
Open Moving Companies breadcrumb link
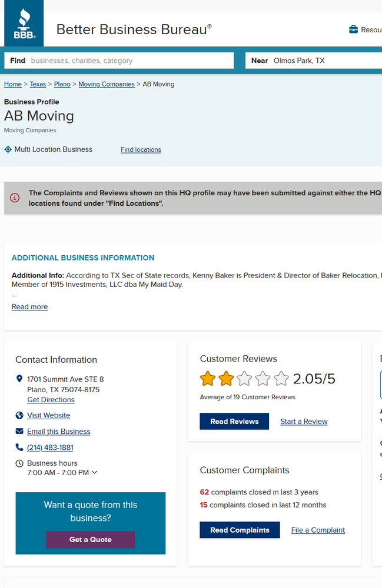pos(107,84)
